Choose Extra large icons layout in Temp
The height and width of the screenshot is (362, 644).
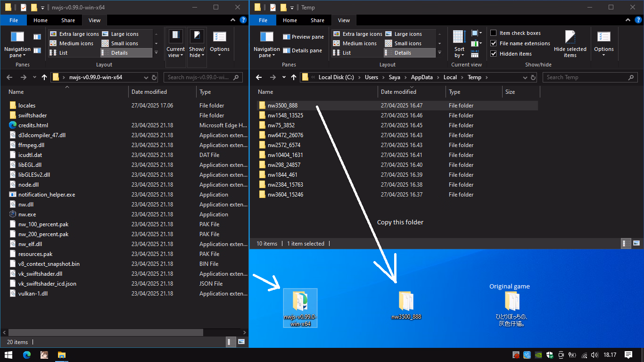click(357, 34)
